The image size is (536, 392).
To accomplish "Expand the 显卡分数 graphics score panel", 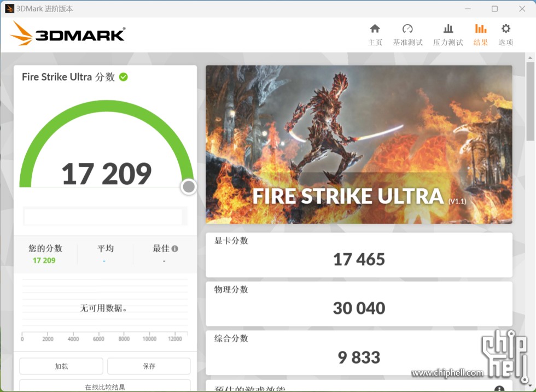I will click(x=359, y=253).
